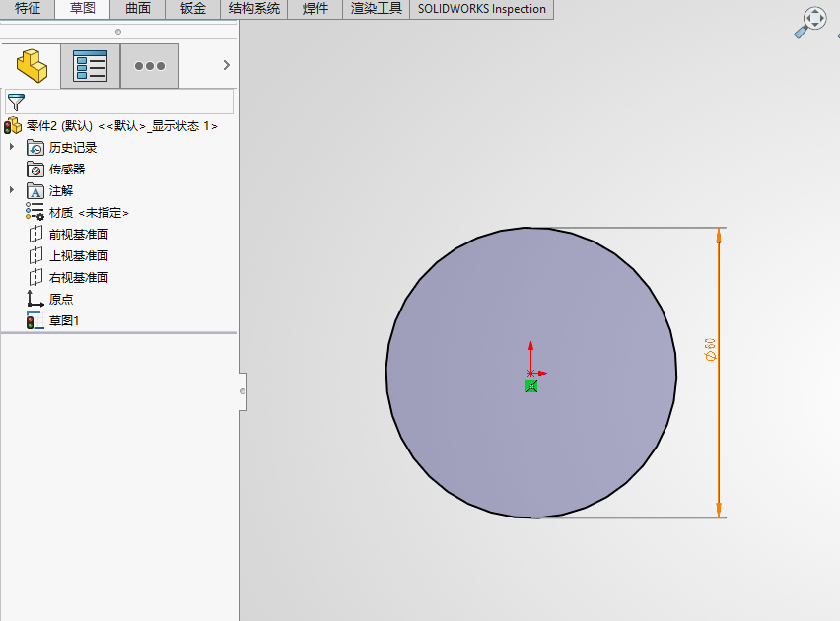The width and height of the screenshot is (840, 621).
Task: Focus the feature tree filter field
Action: pos(119,102)
